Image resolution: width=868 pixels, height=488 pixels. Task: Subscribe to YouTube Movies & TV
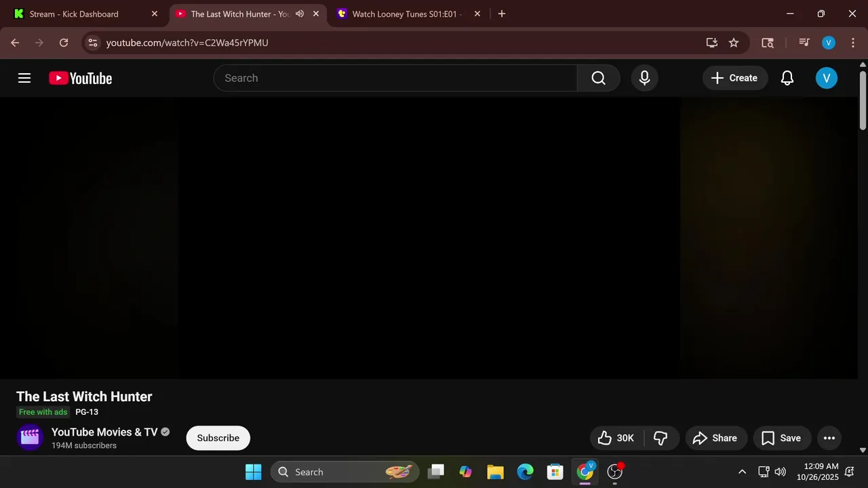click(x=218, y=438)
